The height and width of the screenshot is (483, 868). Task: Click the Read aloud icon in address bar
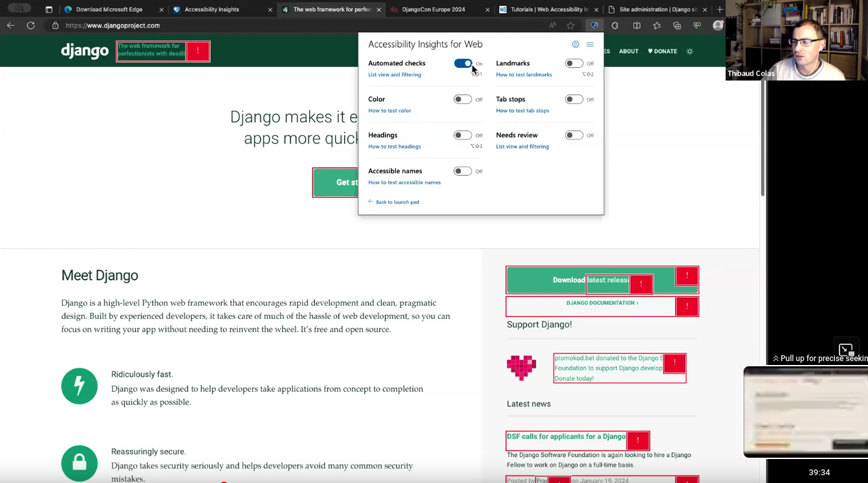pos(552,25)
